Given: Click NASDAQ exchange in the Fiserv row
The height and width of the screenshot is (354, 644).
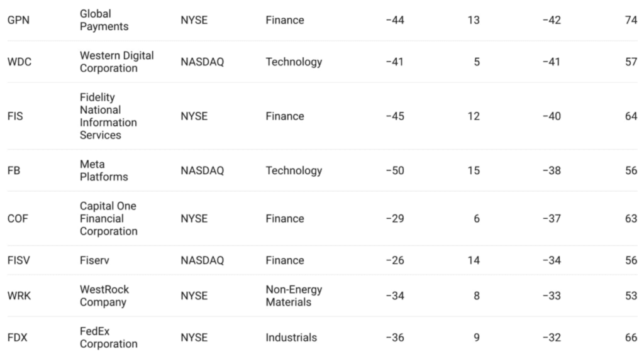Looking at the screenshot, I should (x=202, y=260).
